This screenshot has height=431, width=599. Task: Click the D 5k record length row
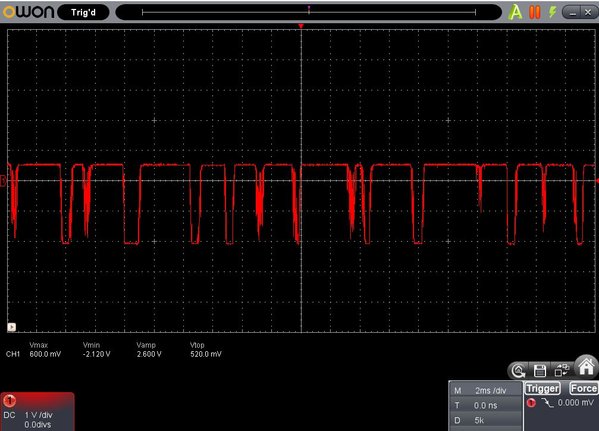(x=485, y=420)
